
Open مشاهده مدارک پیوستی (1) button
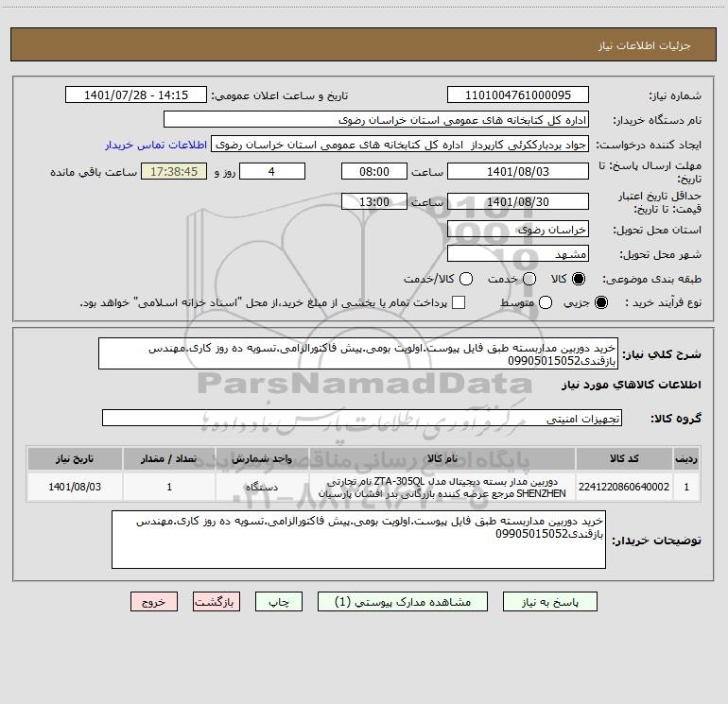click(x=403, y=602)
